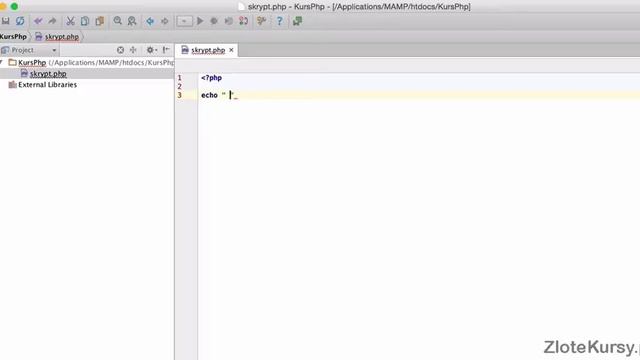Click the Cut scissors icon
Image resolution: width=640 pixels, height=360 pixels.
70,21
